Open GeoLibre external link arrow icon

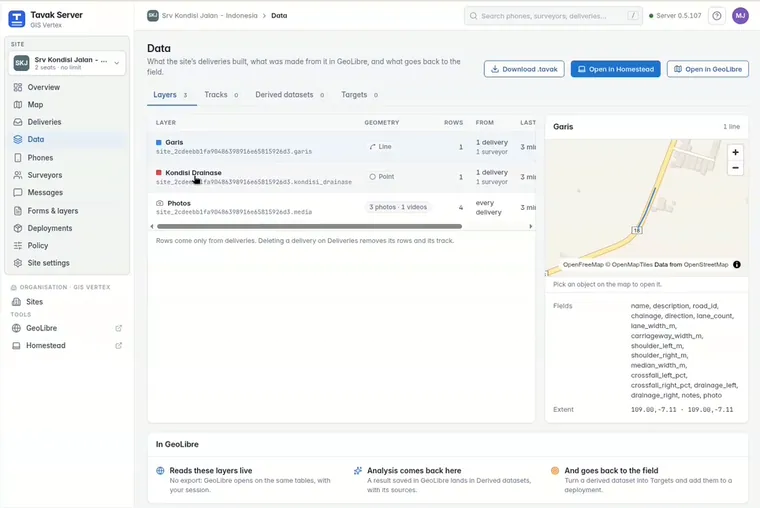coord(118,328)
